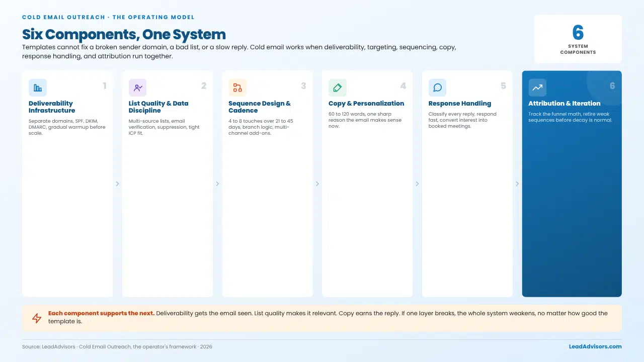The width and height of the screenshot is (644, 362).
Task: Click the Sequence Design flow icon
Action: click(x=237, y=87)
